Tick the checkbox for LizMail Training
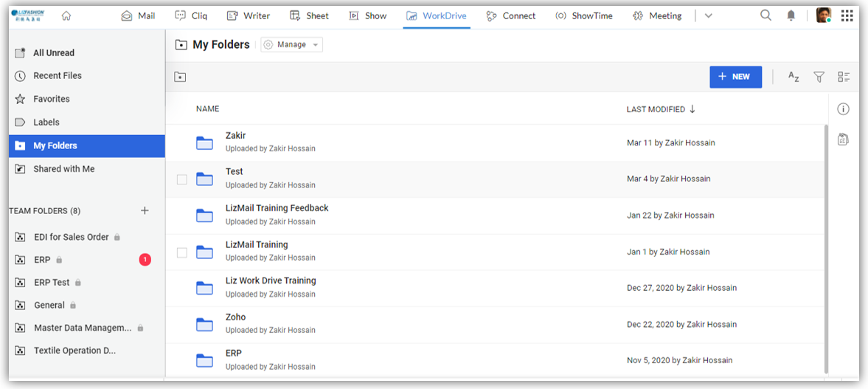 181,252
